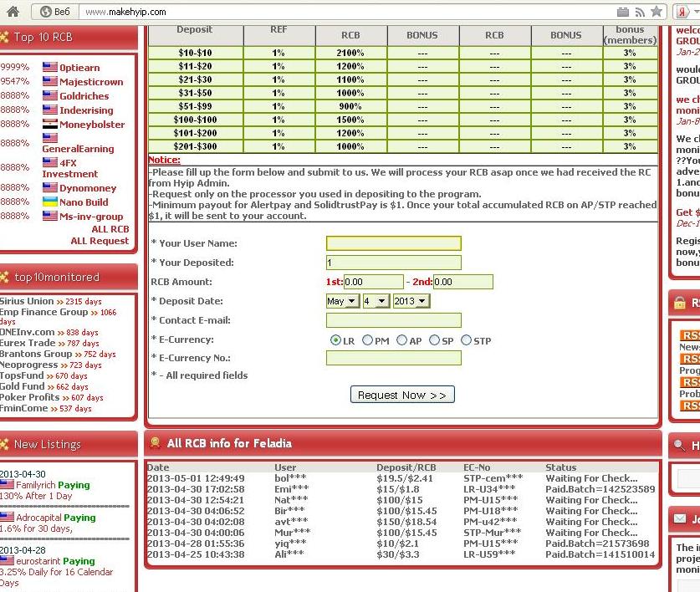Image resolution: width=700 pixels, height=592 pixels.
Task: Click Ukrainian flag next to Nano Build
Action: (x=50, y=202)
